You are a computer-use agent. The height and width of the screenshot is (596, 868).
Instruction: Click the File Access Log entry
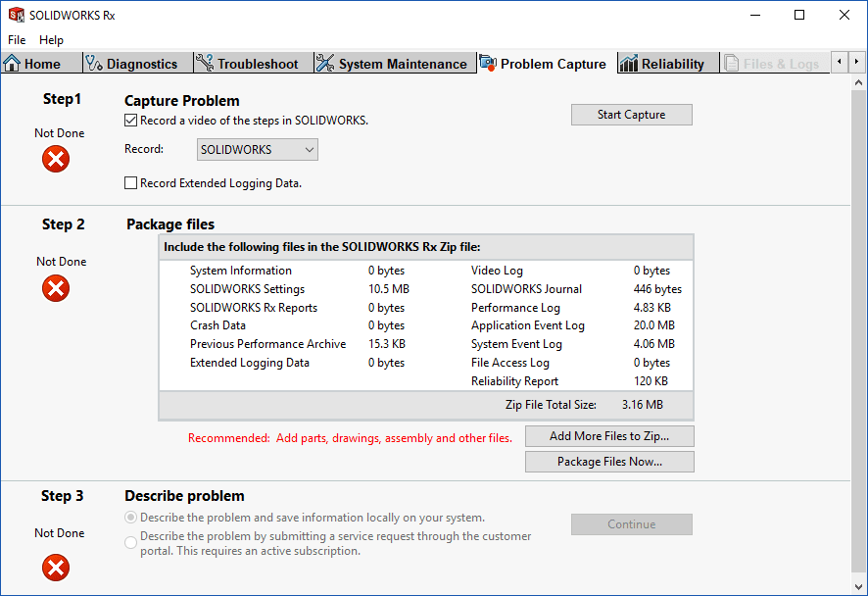[x=509, y=363]
